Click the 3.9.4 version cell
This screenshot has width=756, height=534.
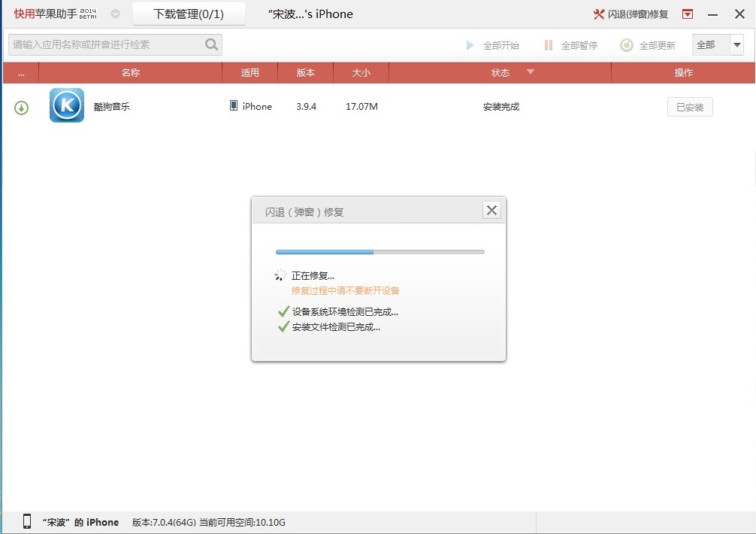(306, 106)
